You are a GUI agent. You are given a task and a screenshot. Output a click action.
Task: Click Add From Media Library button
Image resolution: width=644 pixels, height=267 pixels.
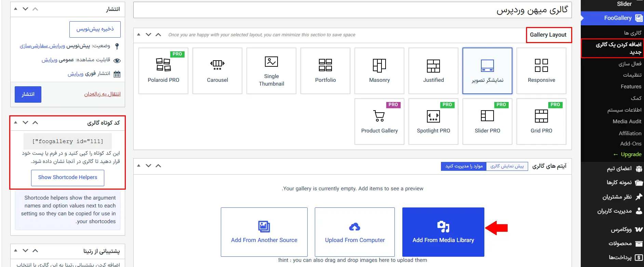443,232
